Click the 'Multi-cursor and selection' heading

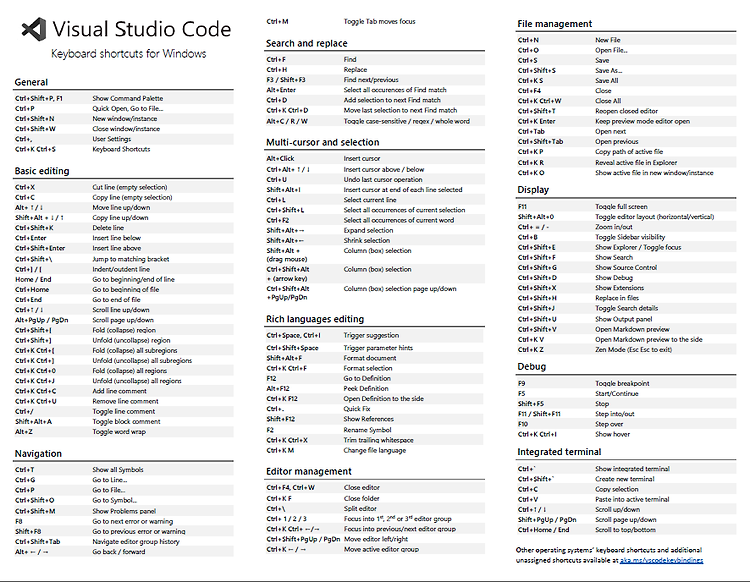tap(322, 142)
